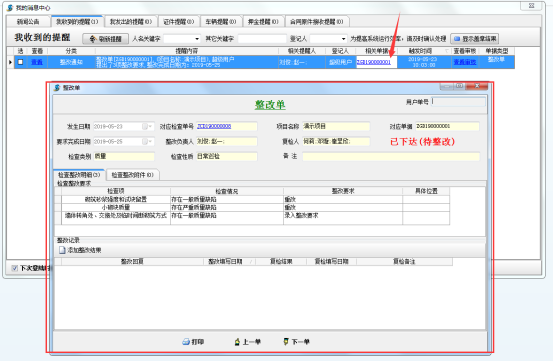Click the 项目名称 field showing 演示项目
Image resolution: width=554 pixels, height=361 pixels.
(336, 126)
